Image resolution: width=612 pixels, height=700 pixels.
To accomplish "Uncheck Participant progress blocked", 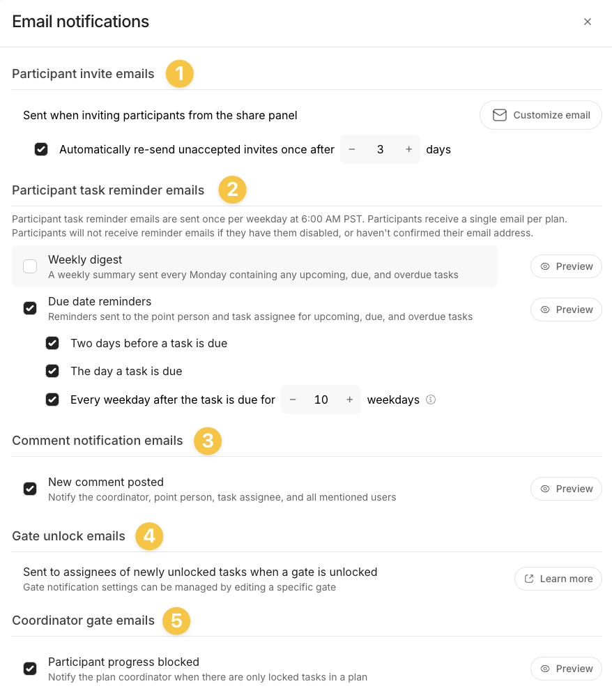I will click(30, 669).
